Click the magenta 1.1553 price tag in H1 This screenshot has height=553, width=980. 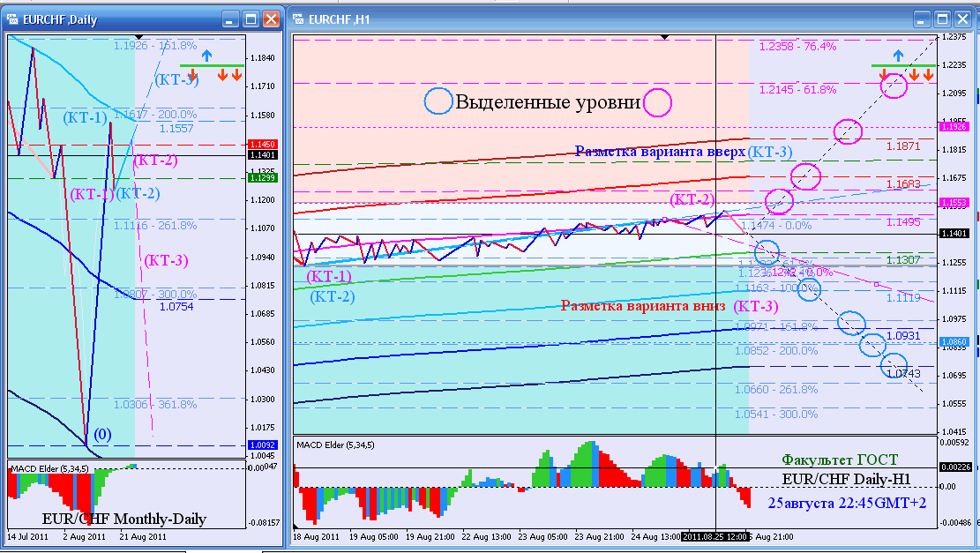954,203
